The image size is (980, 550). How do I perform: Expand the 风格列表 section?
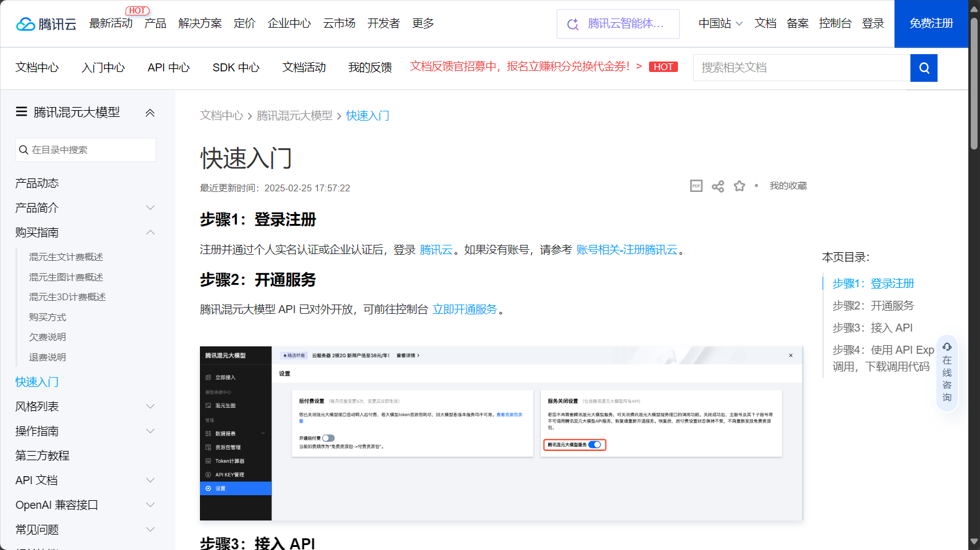[150, 407]
